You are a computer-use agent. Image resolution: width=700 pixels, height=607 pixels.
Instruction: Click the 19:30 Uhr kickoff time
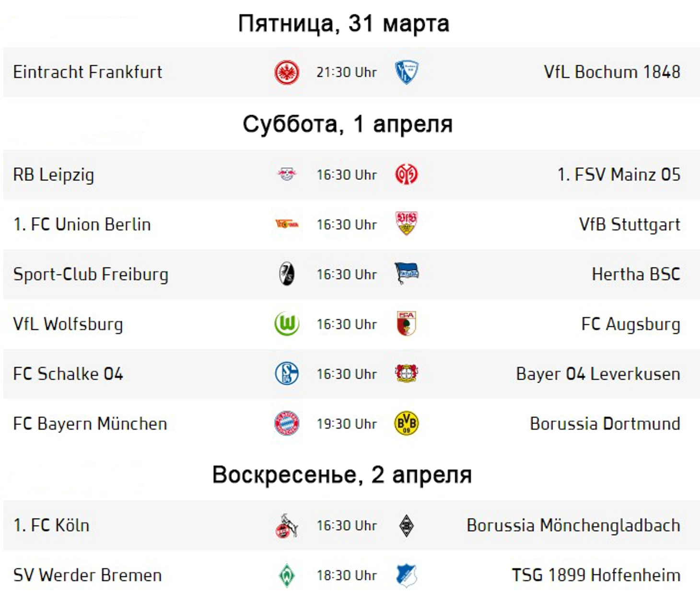347,424
